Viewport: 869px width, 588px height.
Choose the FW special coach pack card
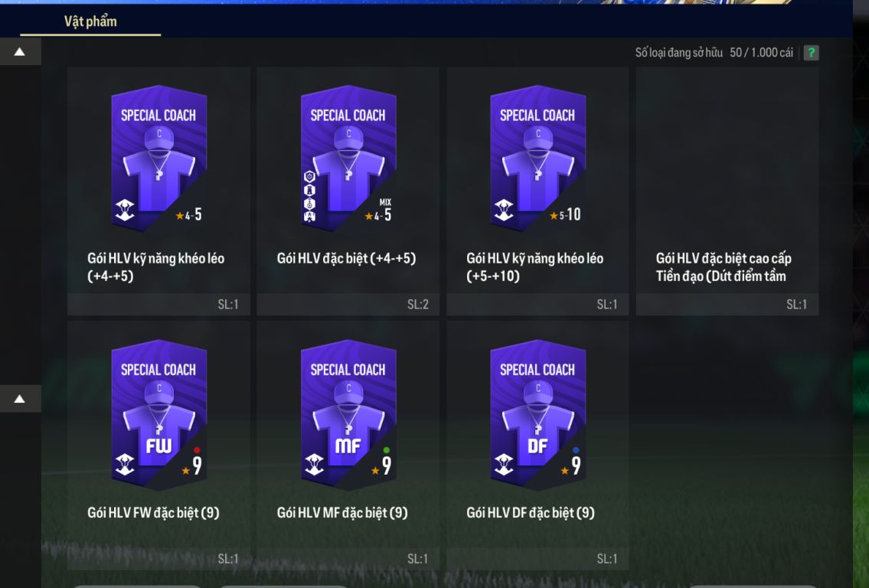point(158,446)
